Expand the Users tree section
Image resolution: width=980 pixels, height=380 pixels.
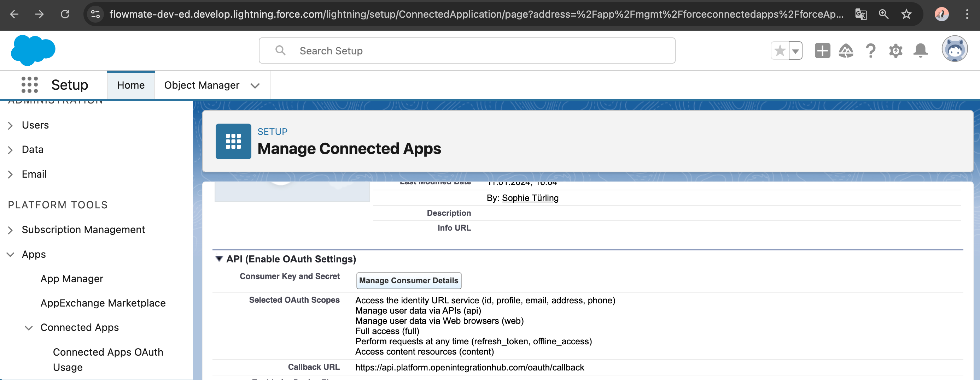click(x=10, y=125)
